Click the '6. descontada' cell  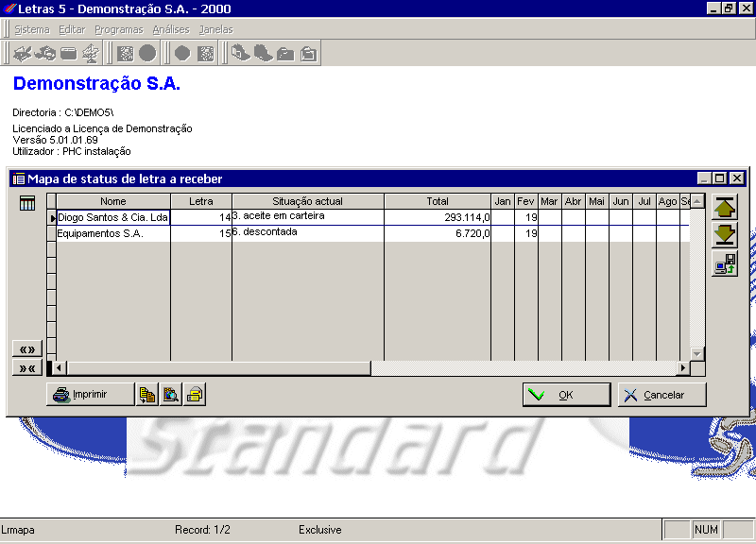coord(308,233)
